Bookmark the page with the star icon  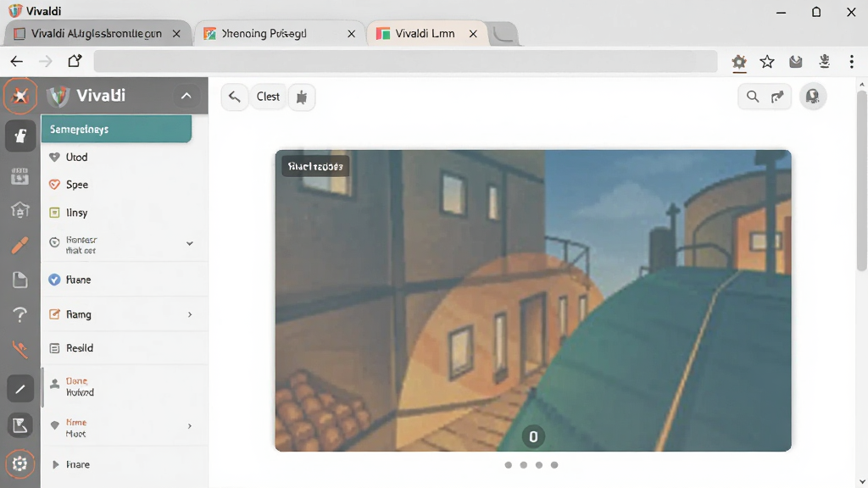point(767,62)
